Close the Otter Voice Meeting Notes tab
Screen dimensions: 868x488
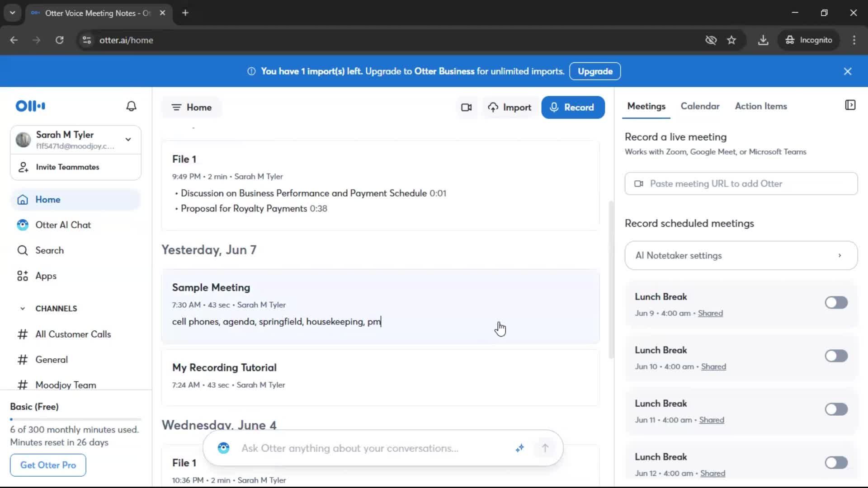(x=162, y=13)
